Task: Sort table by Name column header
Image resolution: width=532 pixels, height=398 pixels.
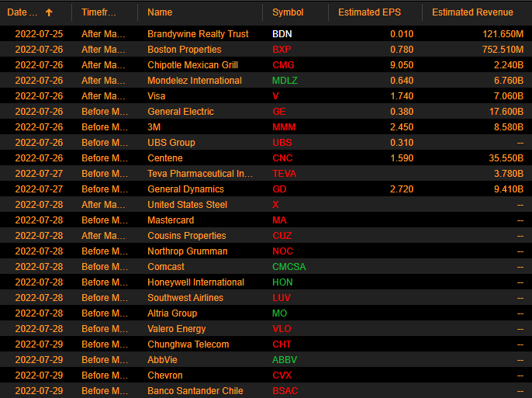Action: click(160, 12)
